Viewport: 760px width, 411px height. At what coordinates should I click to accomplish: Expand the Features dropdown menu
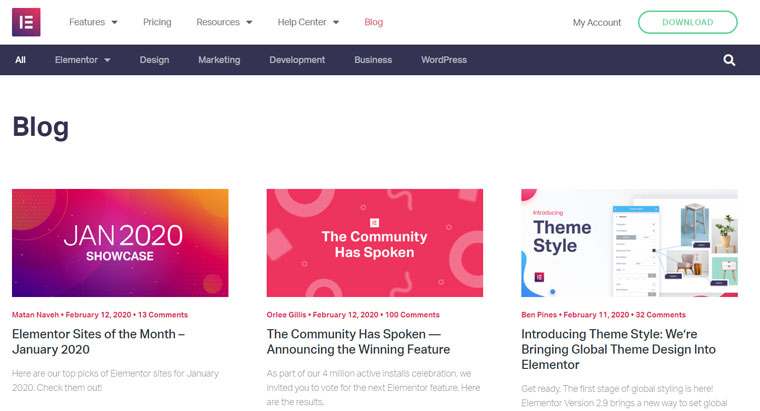pos(93,22)
